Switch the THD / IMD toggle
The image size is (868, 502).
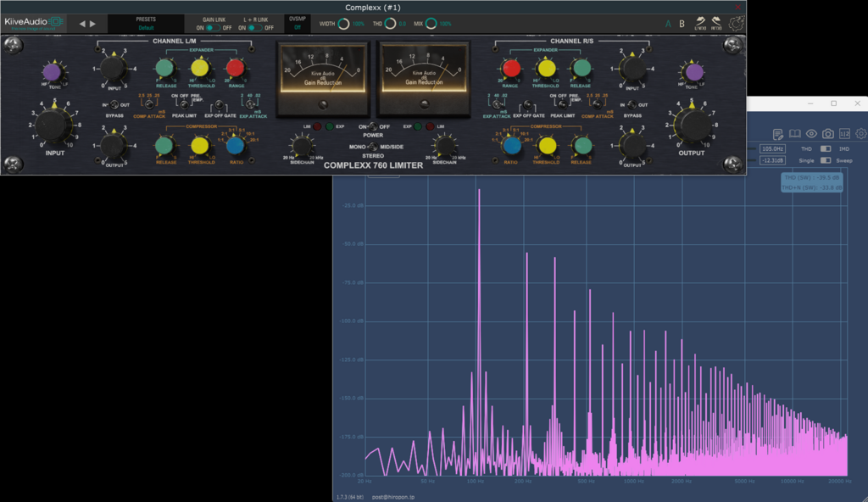click(x=826, y=148)
